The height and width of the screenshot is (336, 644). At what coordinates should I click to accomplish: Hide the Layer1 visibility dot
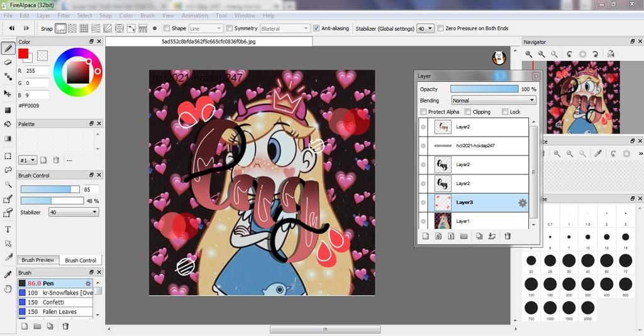423,221
